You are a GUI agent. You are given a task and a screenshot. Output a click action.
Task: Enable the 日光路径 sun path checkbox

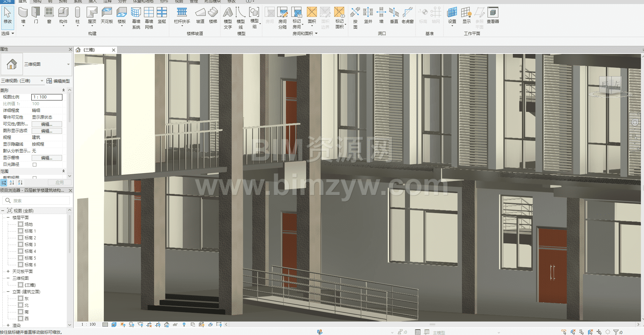tap(34, 164)
